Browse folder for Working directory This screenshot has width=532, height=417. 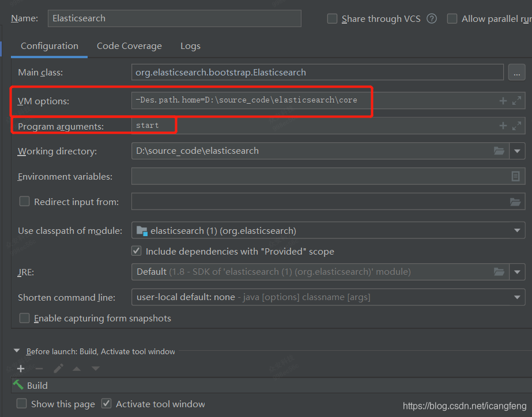pyautogui.click(x=499, y=151)
